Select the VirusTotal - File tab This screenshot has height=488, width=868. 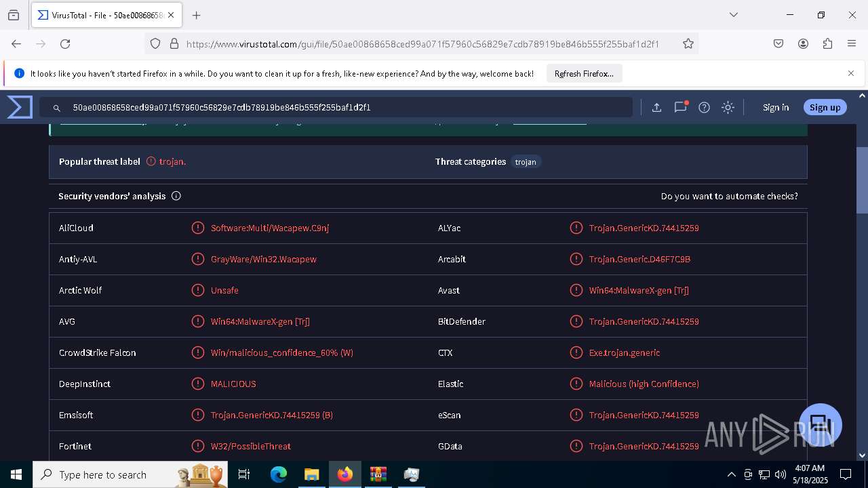(x=105, y=15)
